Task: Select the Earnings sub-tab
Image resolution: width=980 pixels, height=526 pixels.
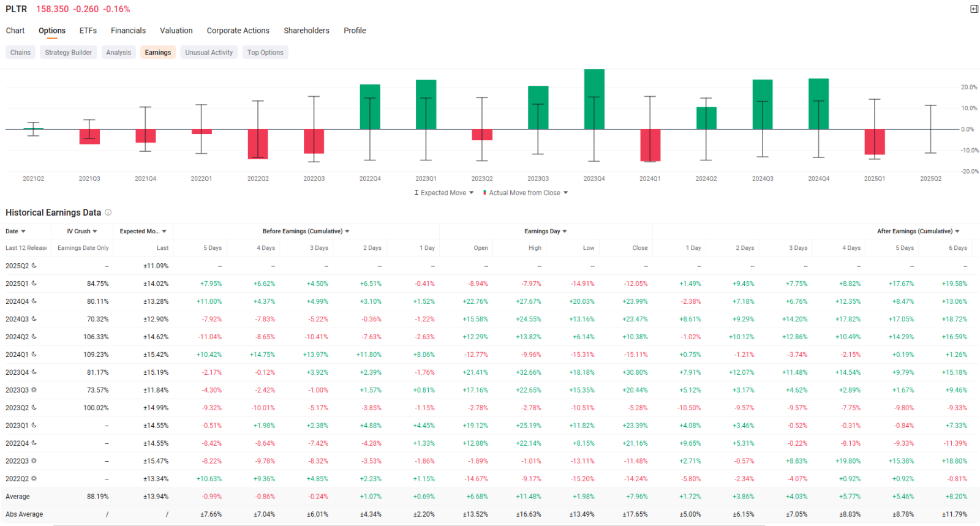Action: (x=158, y=53)
